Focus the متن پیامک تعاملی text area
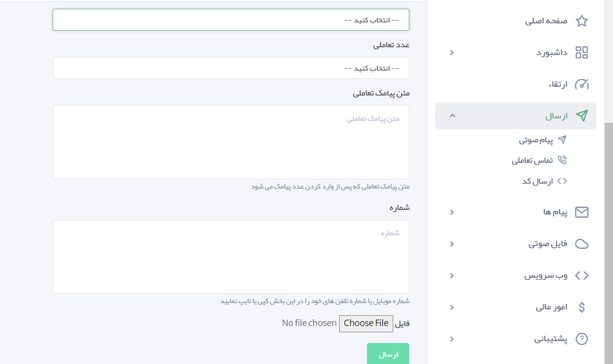Screen dimensions: 613x364 (231, 142)
